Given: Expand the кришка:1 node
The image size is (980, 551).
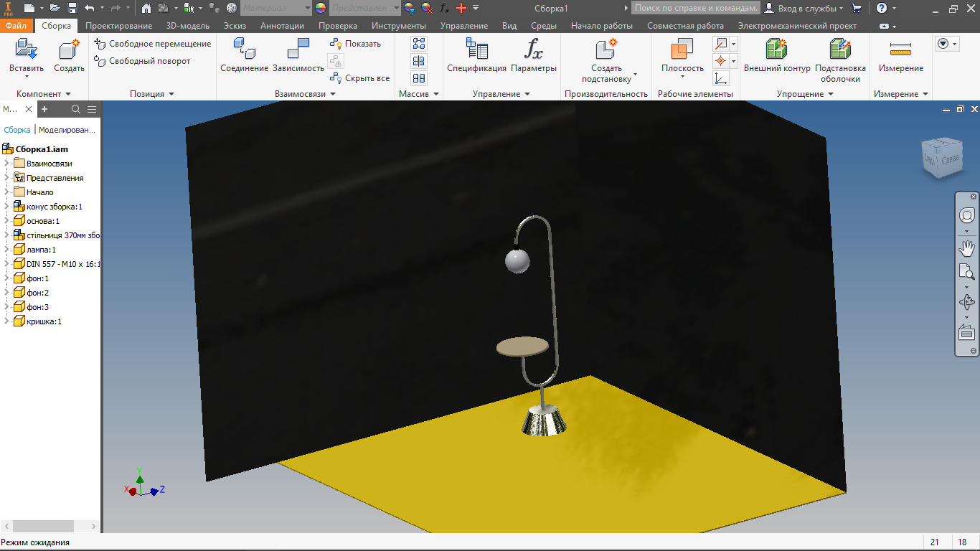Looking at the screenshot, I should 6,321.
